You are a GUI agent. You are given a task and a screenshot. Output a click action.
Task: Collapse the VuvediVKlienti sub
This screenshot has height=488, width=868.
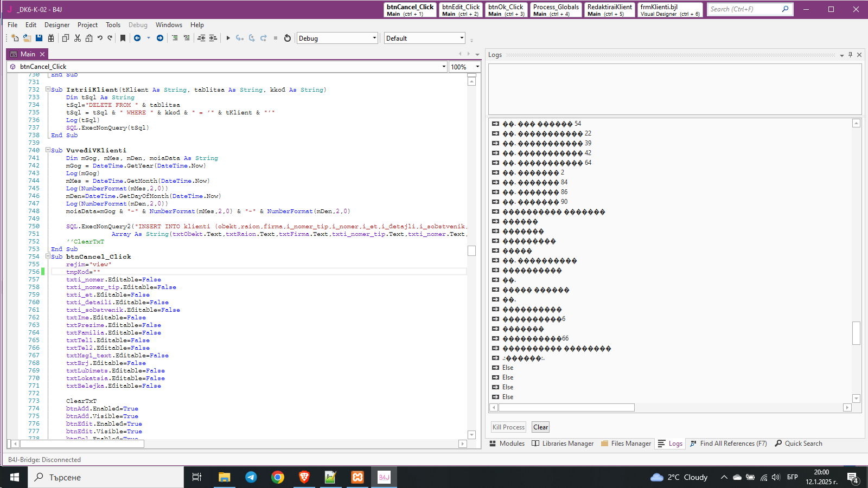[x=48, y=150]
